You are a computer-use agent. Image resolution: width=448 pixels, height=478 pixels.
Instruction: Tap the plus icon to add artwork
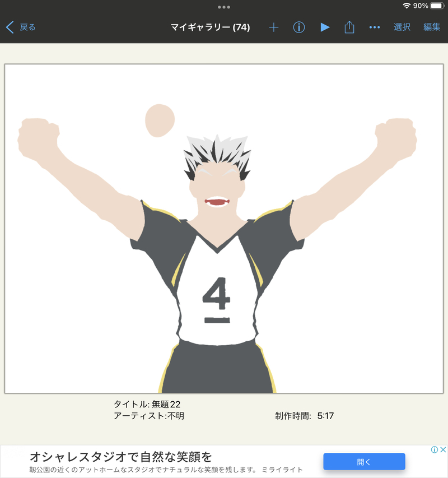[273, 27]
